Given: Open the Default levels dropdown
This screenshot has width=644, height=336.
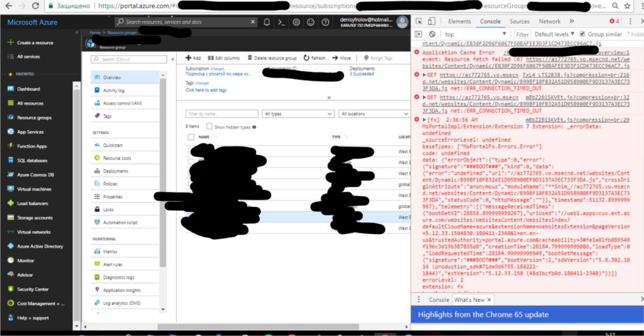Looking at the screenshot, I should (554, 34).
